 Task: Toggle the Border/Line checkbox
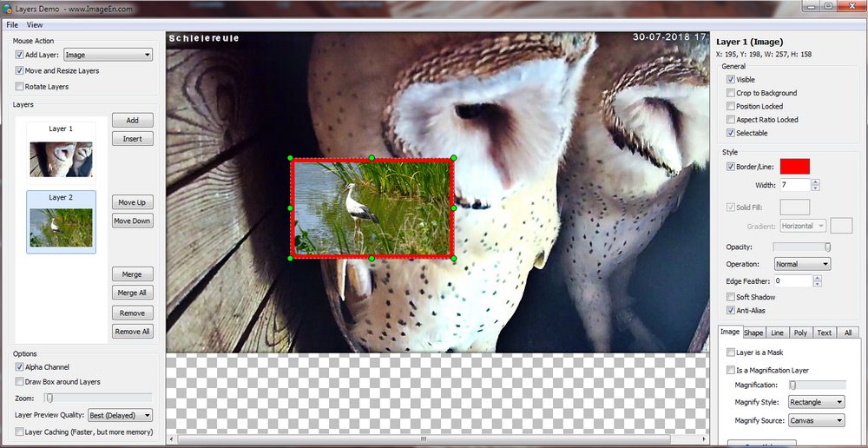(731, 167)
